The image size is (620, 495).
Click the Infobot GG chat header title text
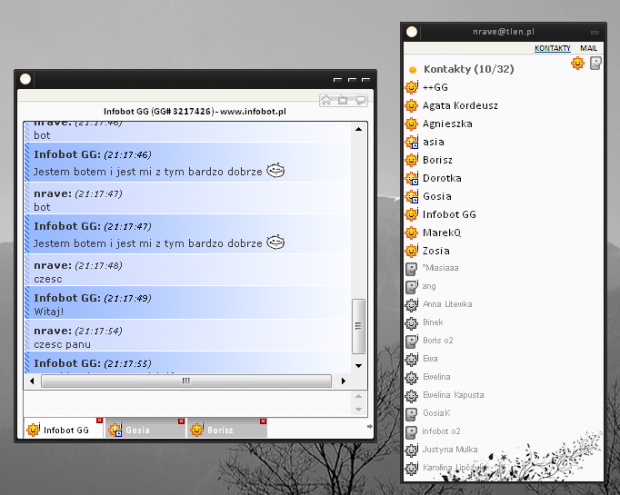(195, 112)
